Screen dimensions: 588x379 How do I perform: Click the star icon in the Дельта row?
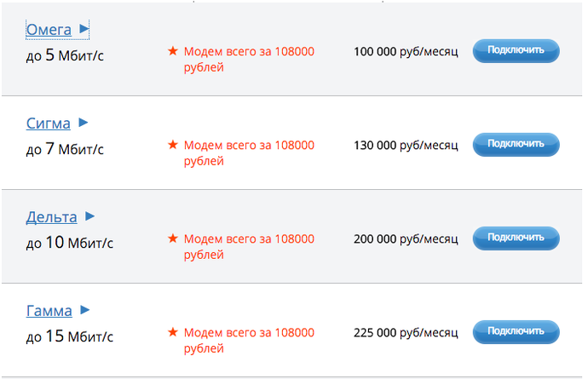pos(173,239)
